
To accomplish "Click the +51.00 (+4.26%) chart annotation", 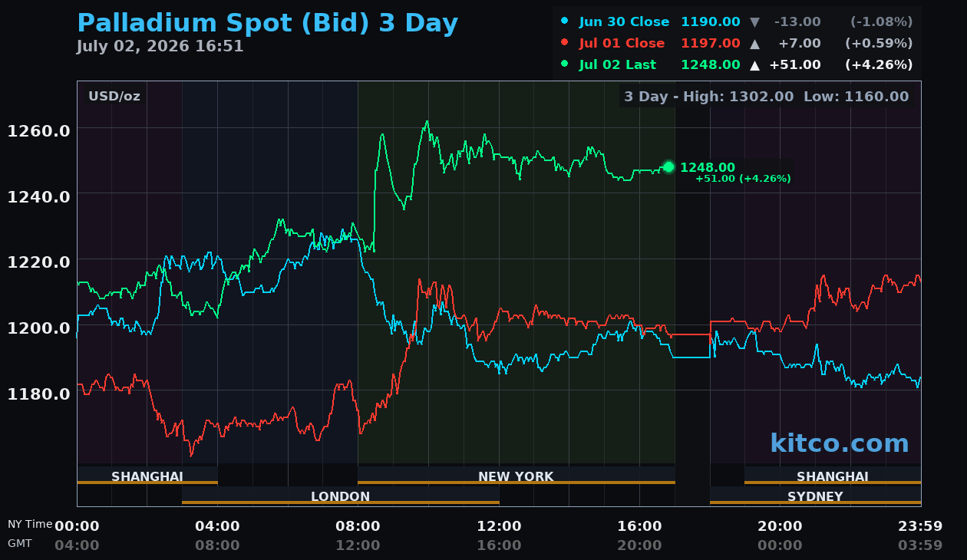I will pyautogui.click(x=743, y=179).
